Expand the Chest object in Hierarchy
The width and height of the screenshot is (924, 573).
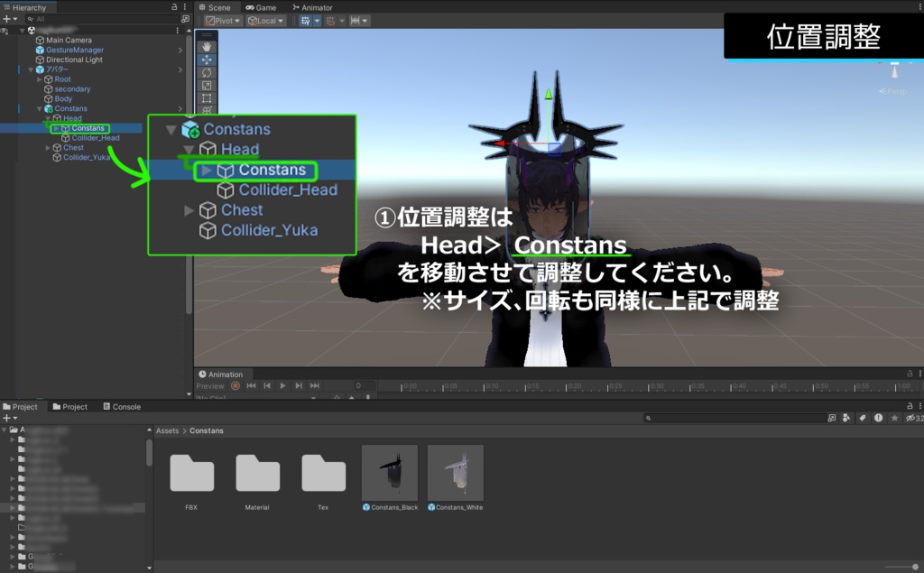click(48, 147)
